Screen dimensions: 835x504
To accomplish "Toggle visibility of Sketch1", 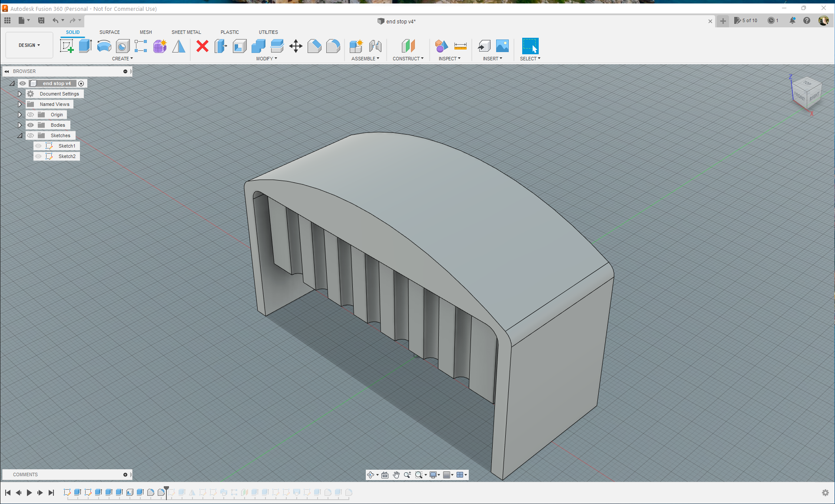I will tap(37, 146).
